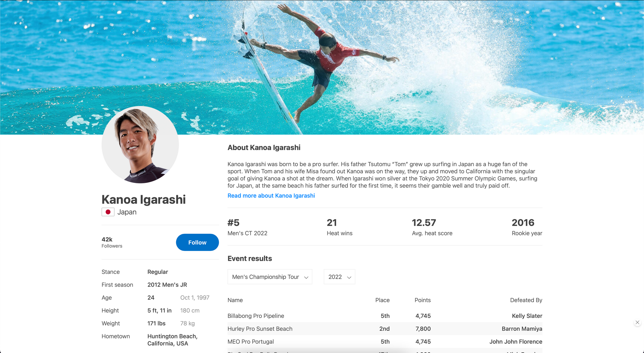Click the Billabong Pro Pipeline event
Screen dimensions: 644x353
click(x=256, y=316)
